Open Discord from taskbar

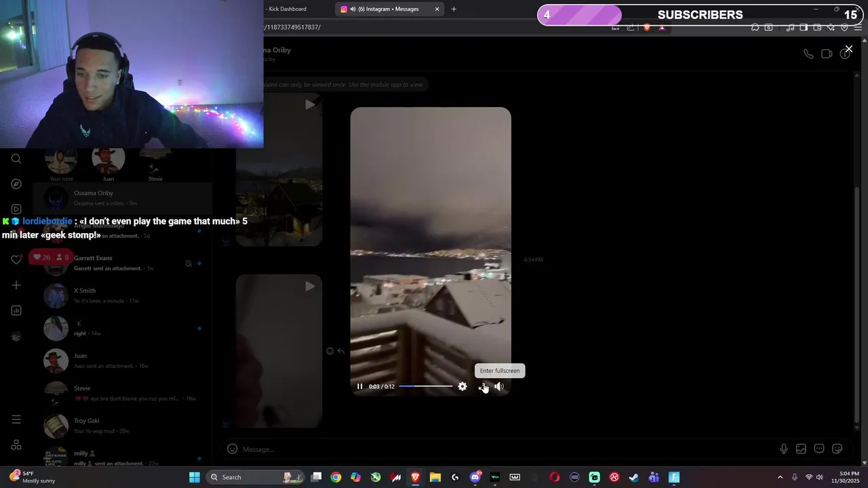tap(475, 477)
